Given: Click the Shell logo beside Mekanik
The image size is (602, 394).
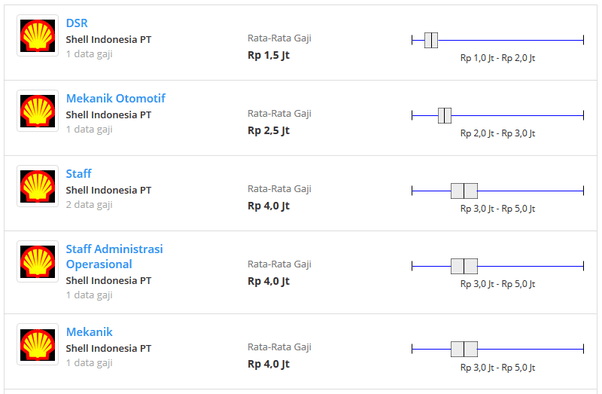Looking at the screenshot, I should (x=38, y=344).
